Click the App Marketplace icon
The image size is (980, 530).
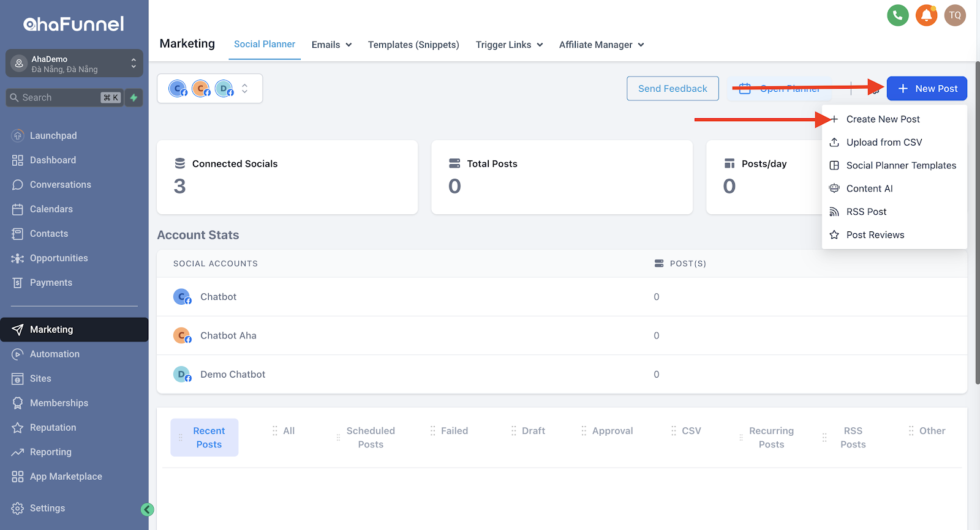click(18, 476)
